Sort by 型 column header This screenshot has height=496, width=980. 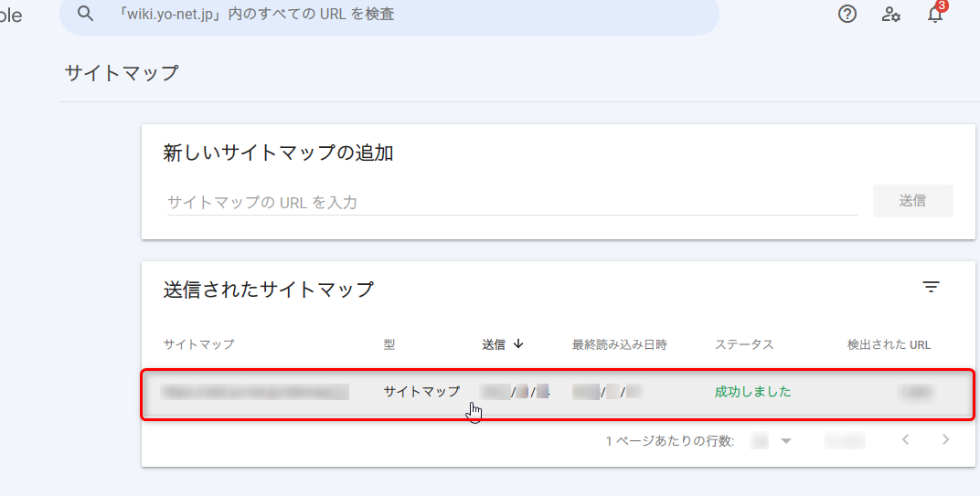coord(389,344)
